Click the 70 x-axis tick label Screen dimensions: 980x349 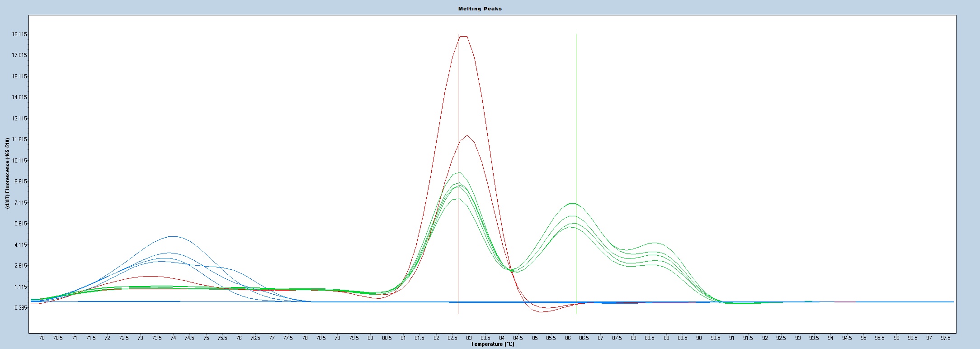click(42, 338)
